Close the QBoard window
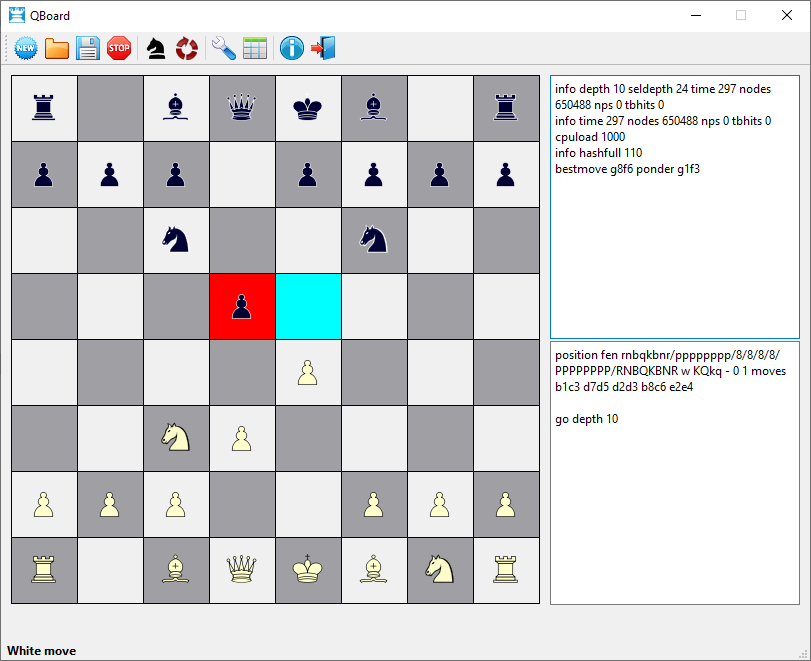 point(787,16)
